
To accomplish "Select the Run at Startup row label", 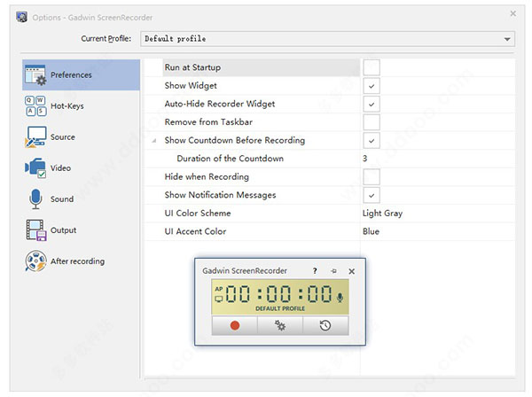I will (192, 67).
